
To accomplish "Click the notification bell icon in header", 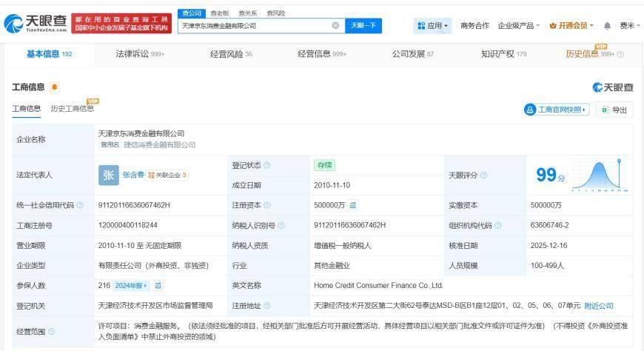I will (607, 26).
